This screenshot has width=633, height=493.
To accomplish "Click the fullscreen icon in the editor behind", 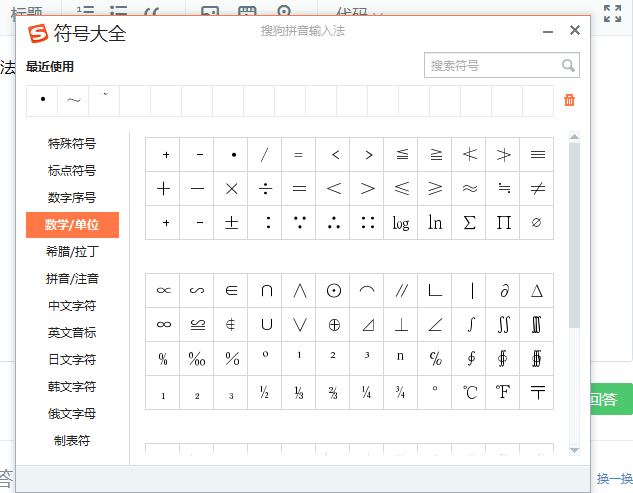I will pyautogui.click(x=612, y=13).
